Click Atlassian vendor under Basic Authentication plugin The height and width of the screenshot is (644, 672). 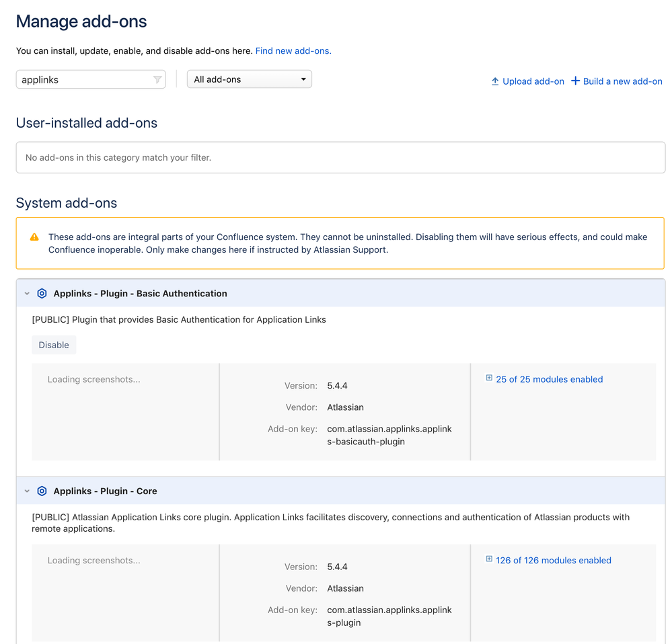(346, 407)
